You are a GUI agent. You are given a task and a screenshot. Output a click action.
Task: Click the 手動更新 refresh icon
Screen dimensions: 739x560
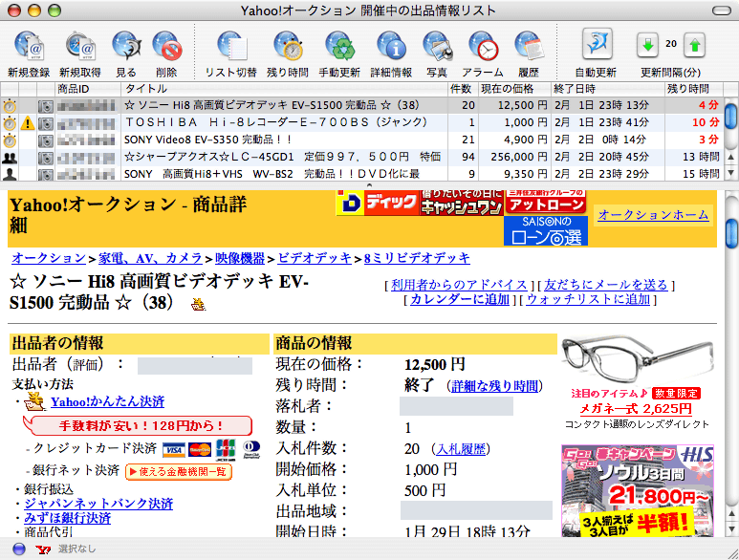click(x=339, y=46)
